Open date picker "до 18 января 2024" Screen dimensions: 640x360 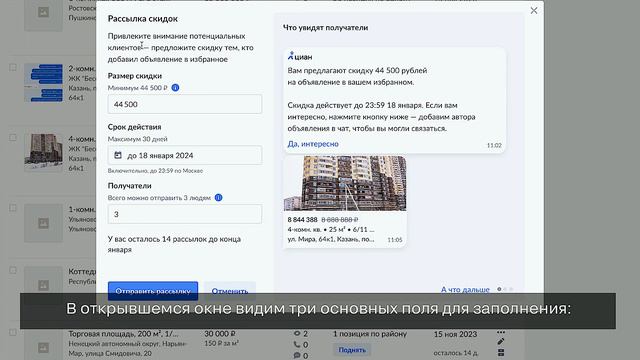pos(184,155)
